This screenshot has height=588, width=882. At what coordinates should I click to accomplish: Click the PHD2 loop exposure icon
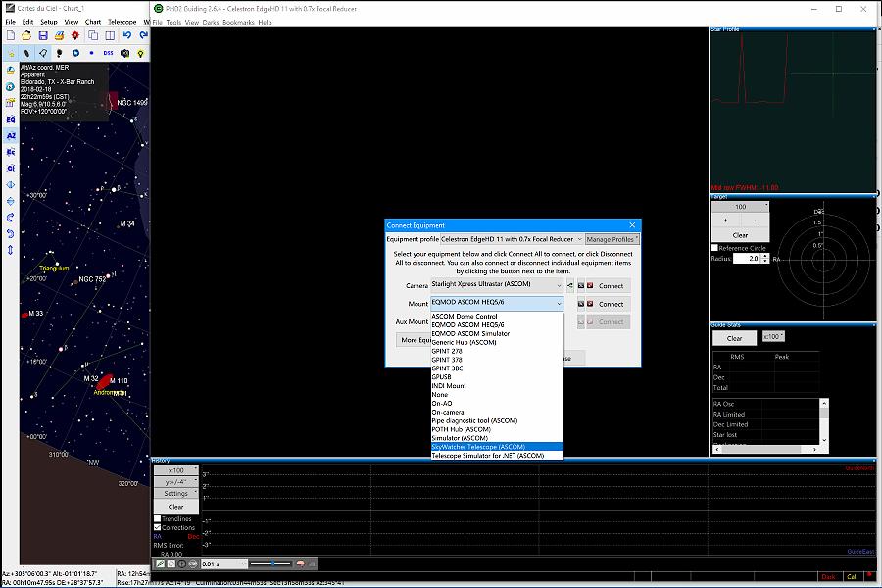[171, 563]
